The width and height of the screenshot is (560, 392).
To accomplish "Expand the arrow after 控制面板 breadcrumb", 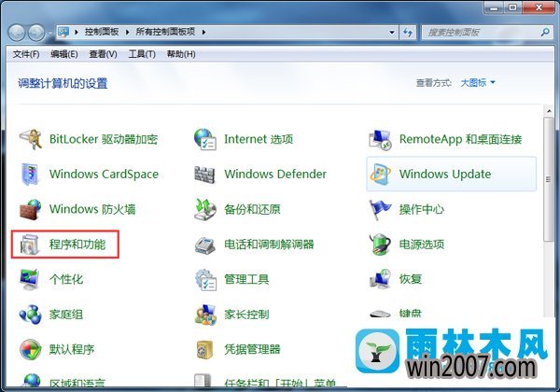I will tap(127, 32).
